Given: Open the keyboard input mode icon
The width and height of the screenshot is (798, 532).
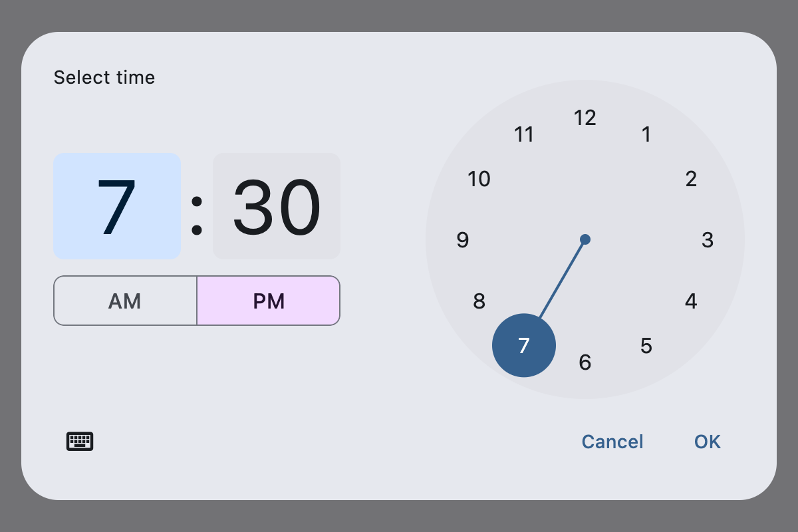Looking at the screenshot, I should coord(80,441).
